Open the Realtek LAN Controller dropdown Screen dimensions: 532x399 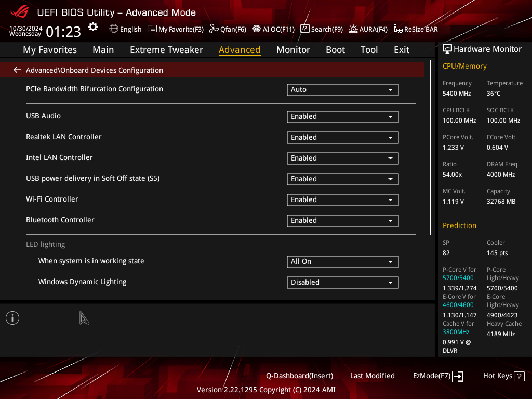343,137
